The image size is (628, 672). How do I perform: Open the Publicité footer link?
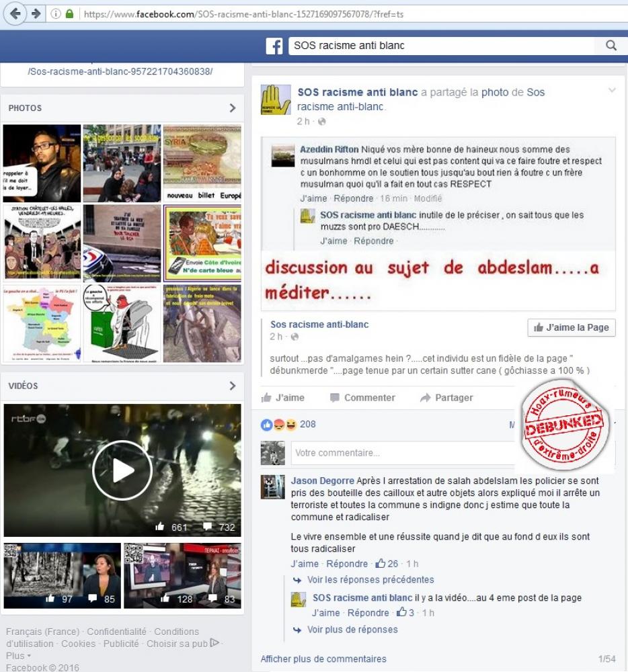[121, 644]
